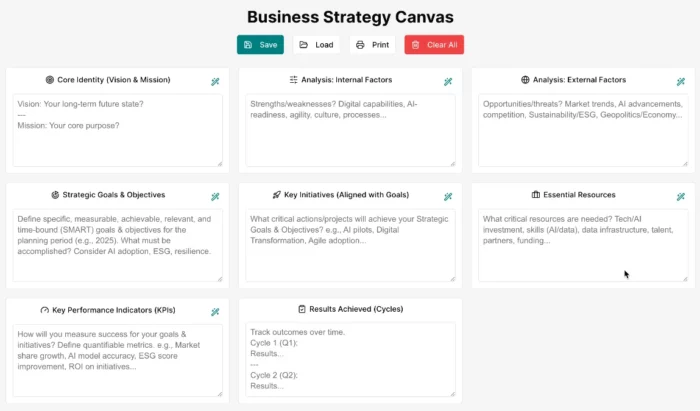The image size is (700, 411).
Task: Save the strategy canvas
Action: pos(260,45)
